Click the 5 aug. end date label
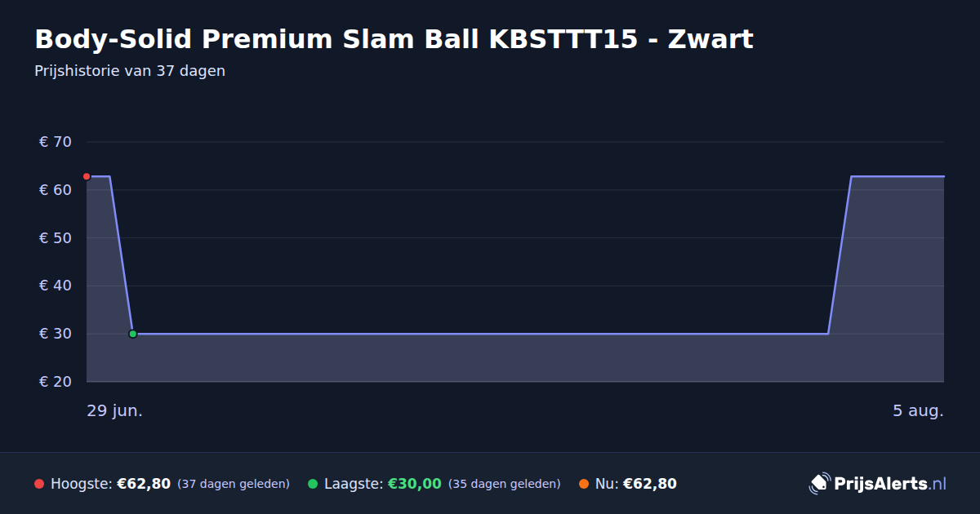 918,410
